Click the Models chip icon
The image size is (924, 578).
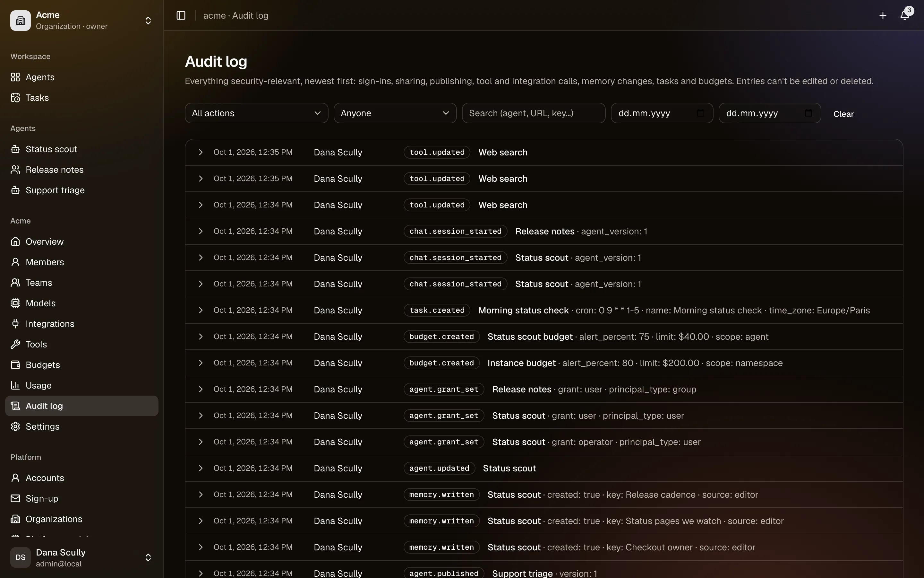point(15,303)
